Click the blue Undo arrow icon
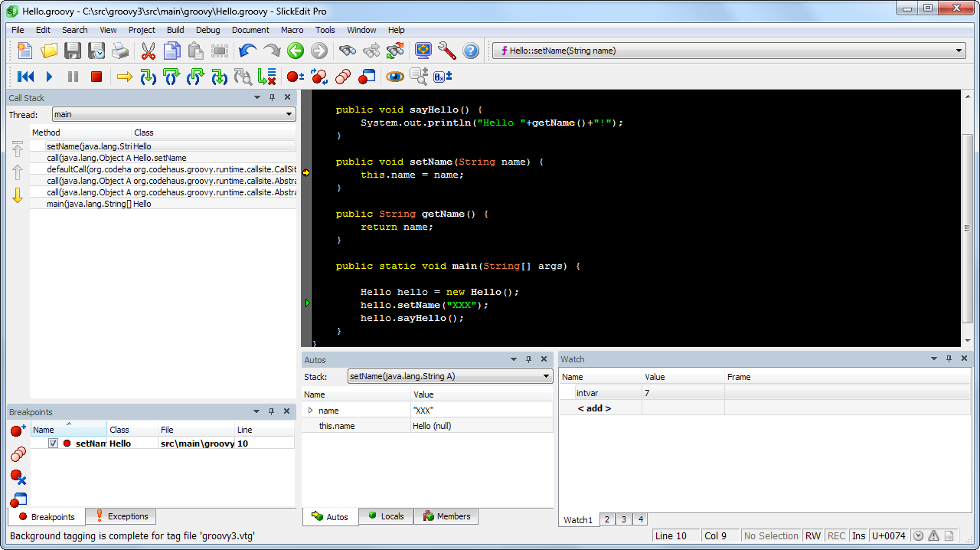 click(247, 51)
